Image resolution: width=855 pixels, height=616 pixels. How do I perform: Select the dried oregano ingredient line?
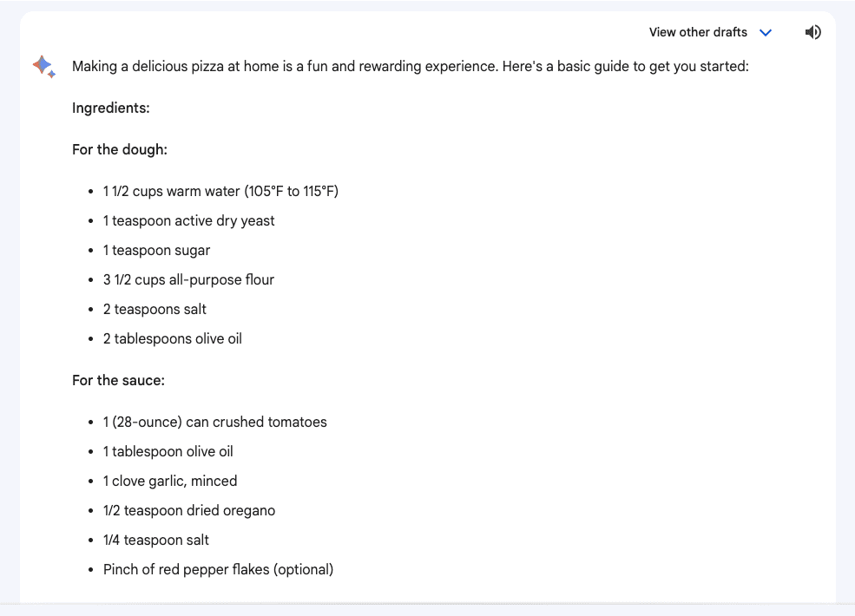pos(189,510)
